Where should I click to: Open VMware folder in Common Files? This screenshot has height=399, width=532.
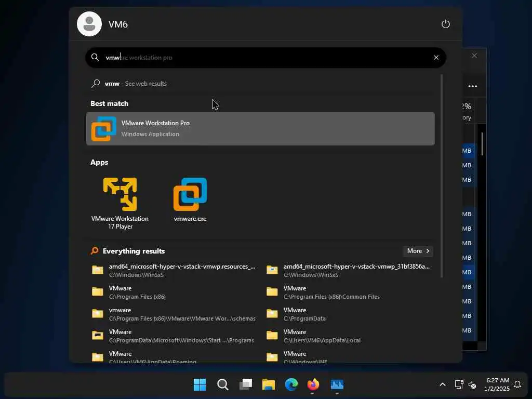coord(349,292)
